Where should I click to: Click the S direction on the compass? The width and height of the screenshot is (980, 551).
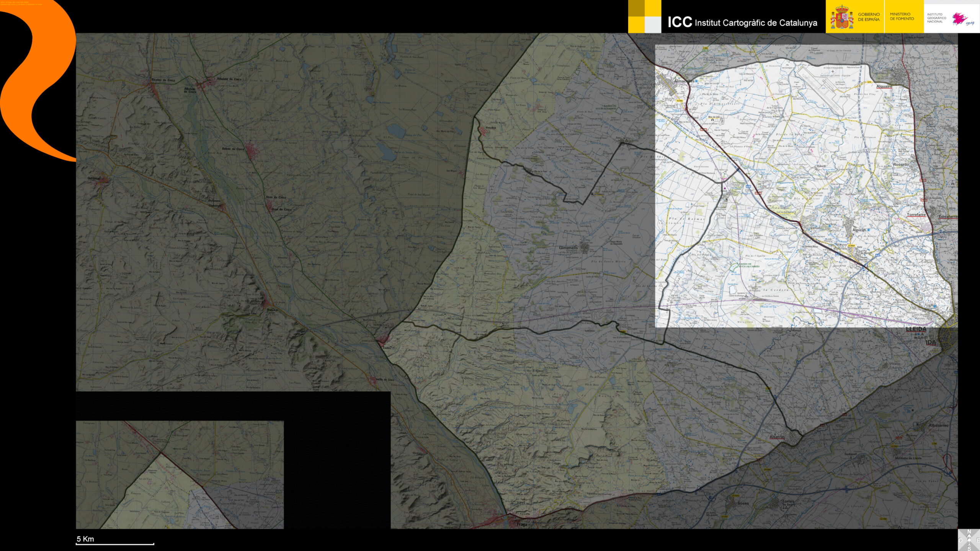coord(969,549)
